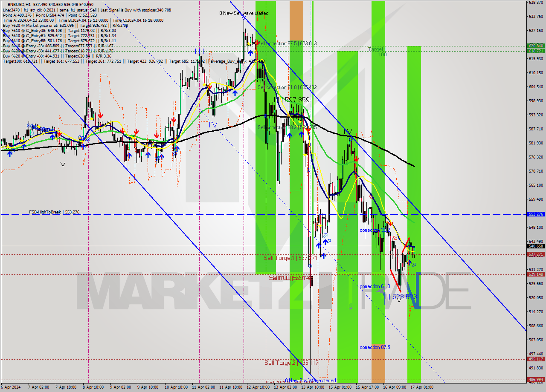
Task: Click the 'Line:3470' indicator info line
Action: pyautogui.click(x=87, y=10)
